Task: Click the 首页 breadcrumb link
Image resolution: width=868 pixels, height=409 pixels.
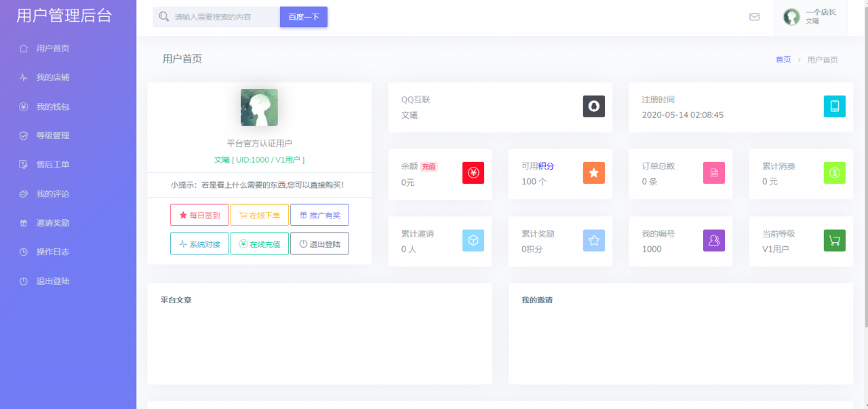Action: tap(783, 59)
